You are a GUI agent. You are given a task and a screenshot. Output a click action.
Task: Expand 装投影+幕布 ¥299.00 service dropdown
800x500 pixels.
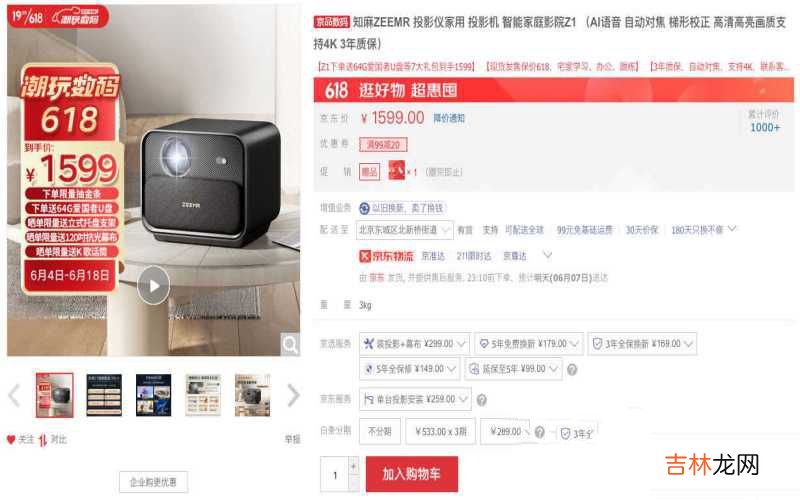coord(414,344)
